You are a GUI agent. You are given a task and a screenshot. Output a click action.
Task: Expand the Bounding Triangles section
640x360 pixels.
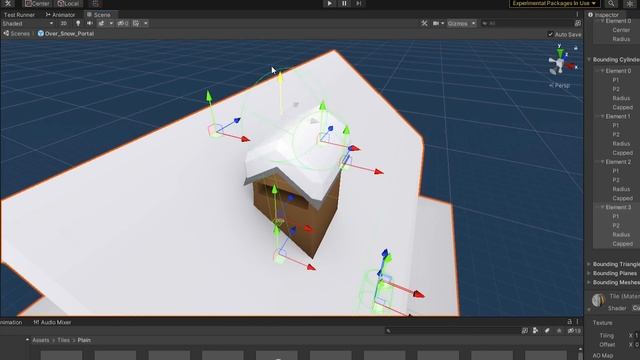(x=589, y=264)
